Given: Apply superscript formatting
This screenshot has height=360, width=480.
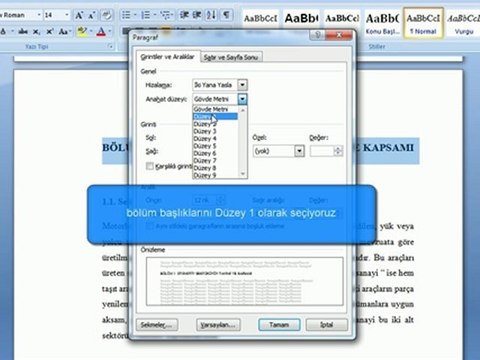Looking at the screenshot, I should click(50, 32).
